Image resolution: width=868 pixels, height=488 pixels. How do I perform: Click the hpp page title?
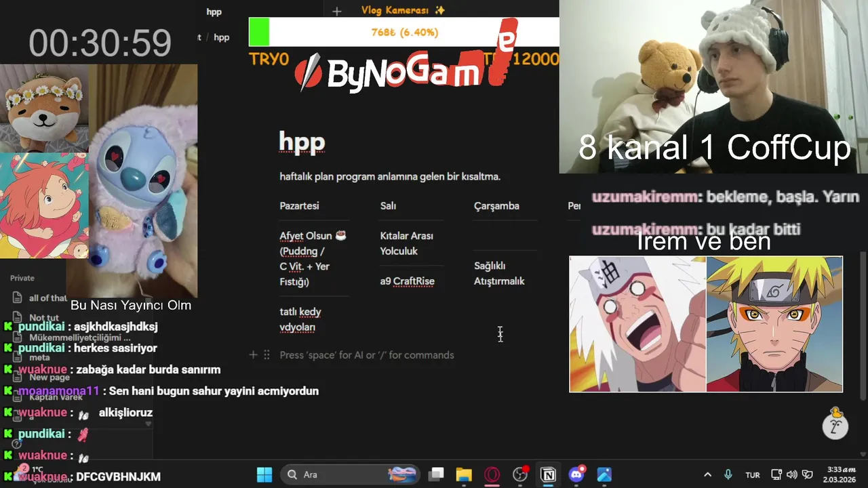(x=302, y=142)
